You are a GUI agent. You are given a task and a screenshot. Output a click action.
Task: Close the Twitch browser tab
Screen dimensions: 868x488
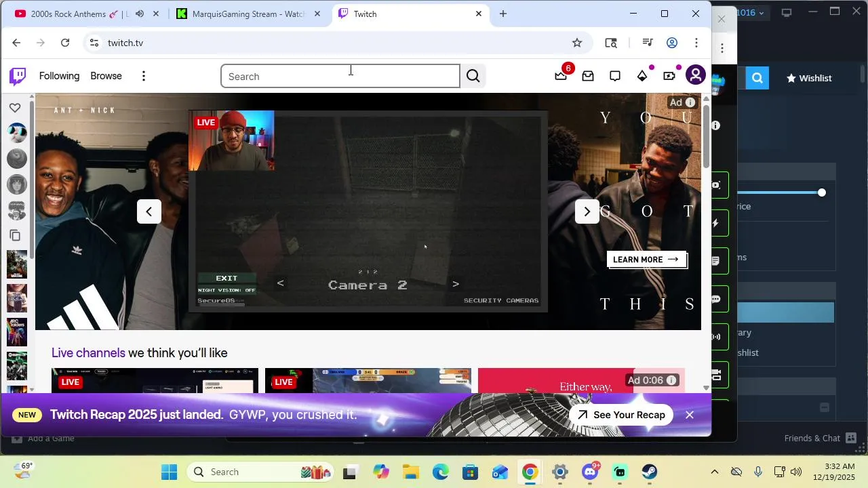(x=479, y=14)
